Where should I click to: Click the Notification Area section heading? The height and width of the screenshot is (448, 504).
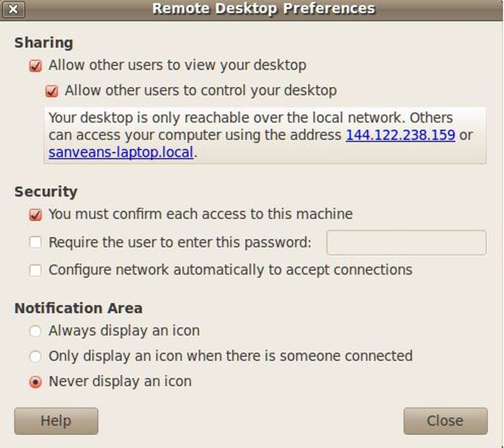click(78, 308)
